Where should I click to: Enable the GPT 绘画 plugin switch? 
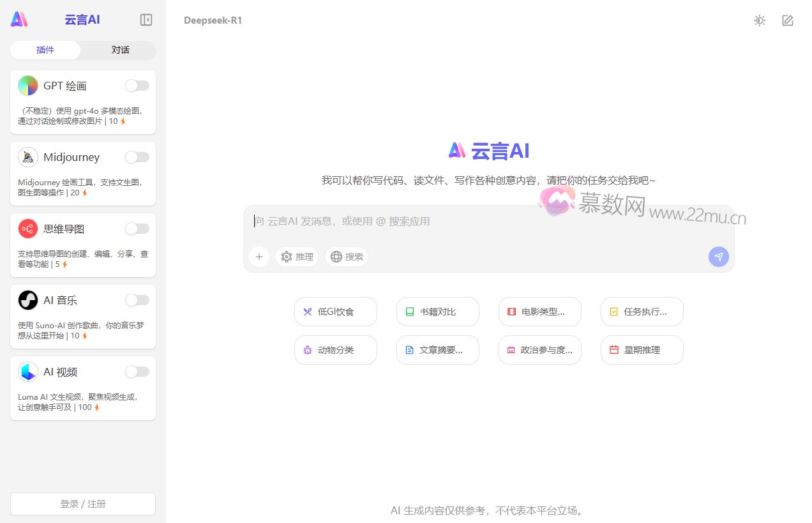tap(137, 85)
